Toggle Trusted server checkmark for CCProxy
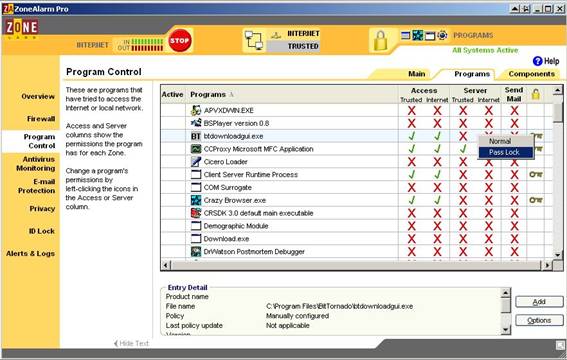 coord(463,149)
